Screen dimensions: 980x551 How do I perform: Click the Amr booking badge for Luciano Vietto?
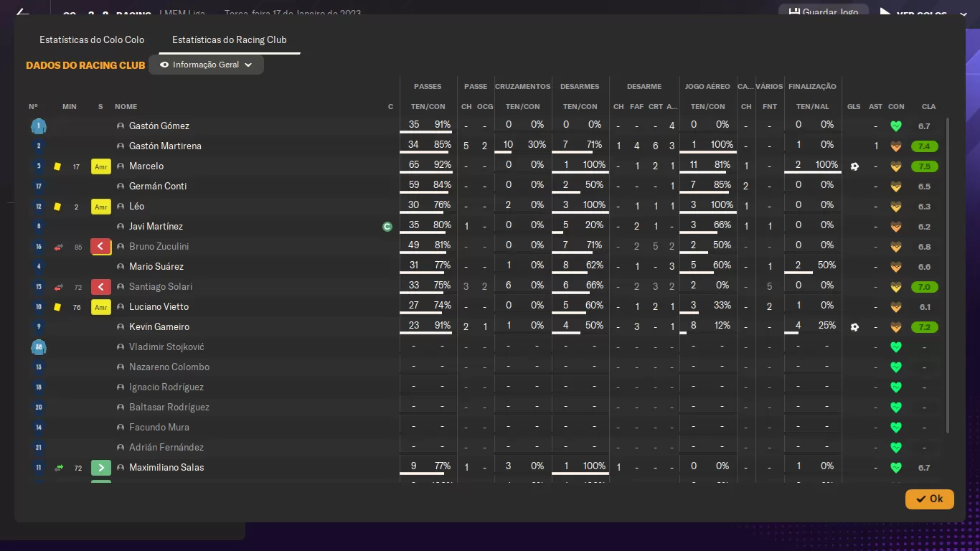click(x=101, y=307)
